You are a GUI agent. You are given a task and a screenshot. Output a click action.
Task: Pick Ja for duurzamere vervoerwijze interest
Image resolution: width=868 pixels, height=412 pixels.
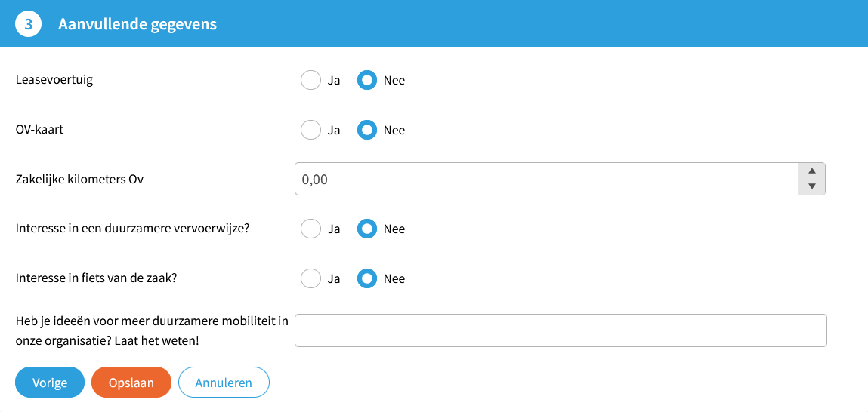310,229
